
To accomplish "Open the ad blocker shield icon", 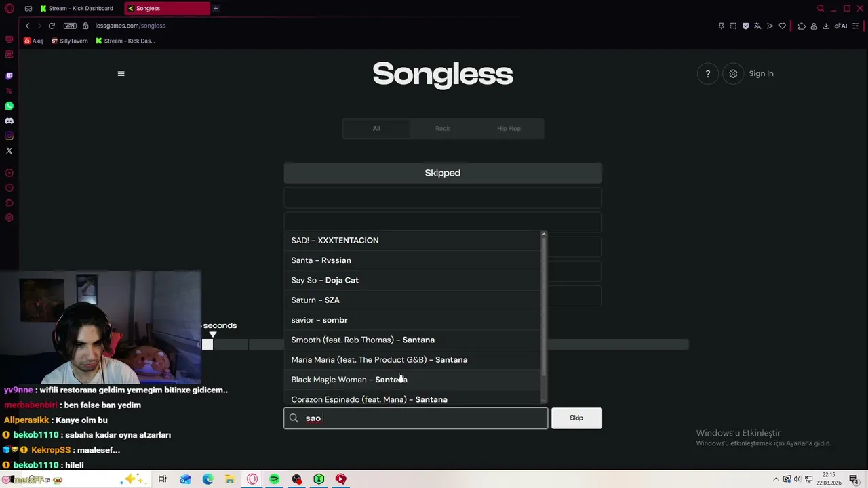I will 745,26.
